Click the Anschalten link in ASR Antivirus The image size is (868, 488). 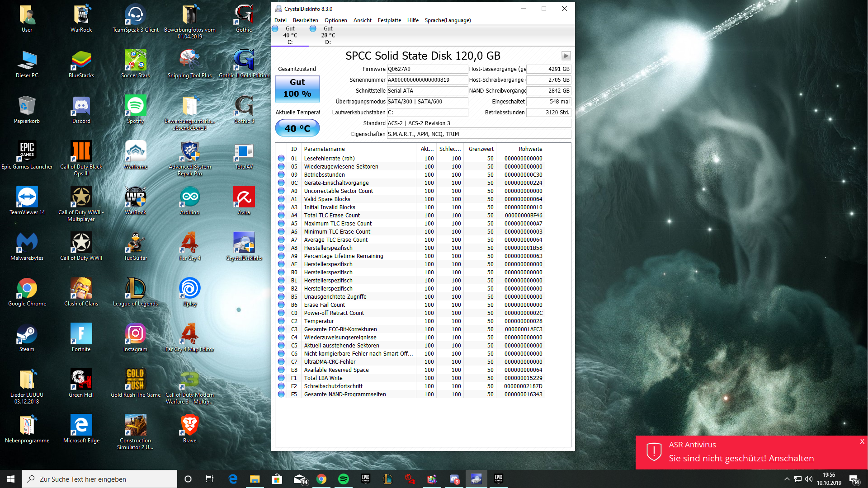pyautogui.click(x=791, y=458)
